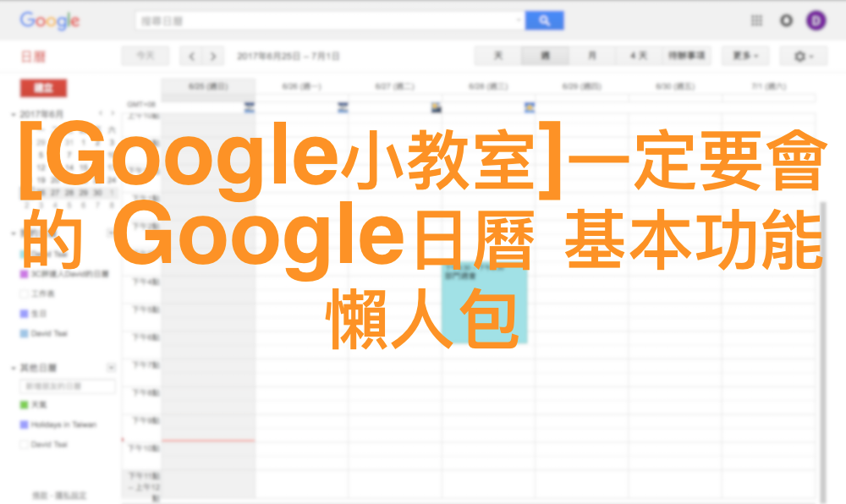This screenshot has height=504, width=846.
Task: Toggle the 3C胖達人 calendar color box
Action: pos(24,274)
